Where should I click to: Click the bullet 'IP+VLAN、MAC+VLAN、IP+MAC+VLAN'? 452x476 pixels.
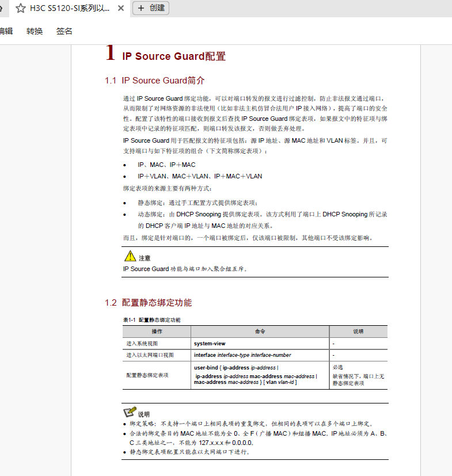pyautogui.click(x=200, y=176)
